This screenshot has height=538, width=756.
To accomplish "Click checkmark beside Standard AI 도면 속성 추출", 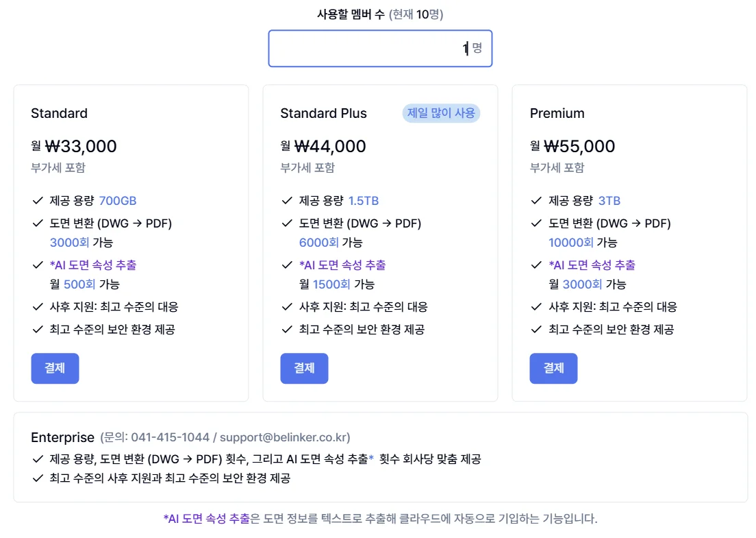I will (38, 265).
